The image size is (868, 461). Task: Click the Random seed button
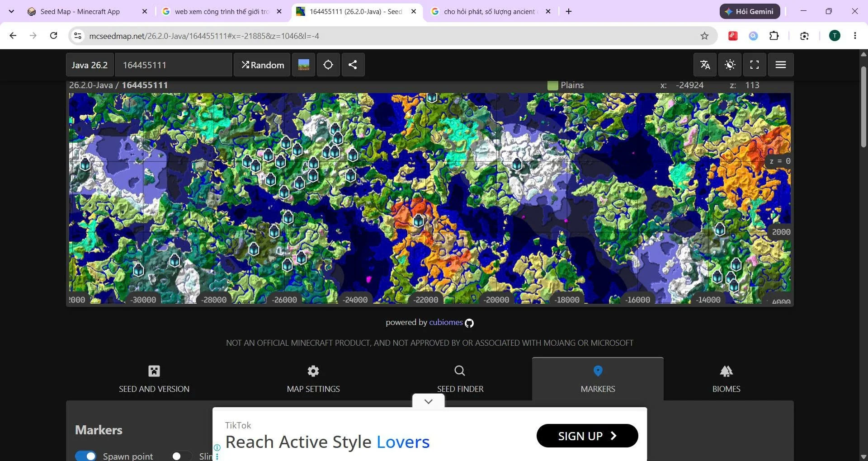pyautogui.click(x=263, y=65)
